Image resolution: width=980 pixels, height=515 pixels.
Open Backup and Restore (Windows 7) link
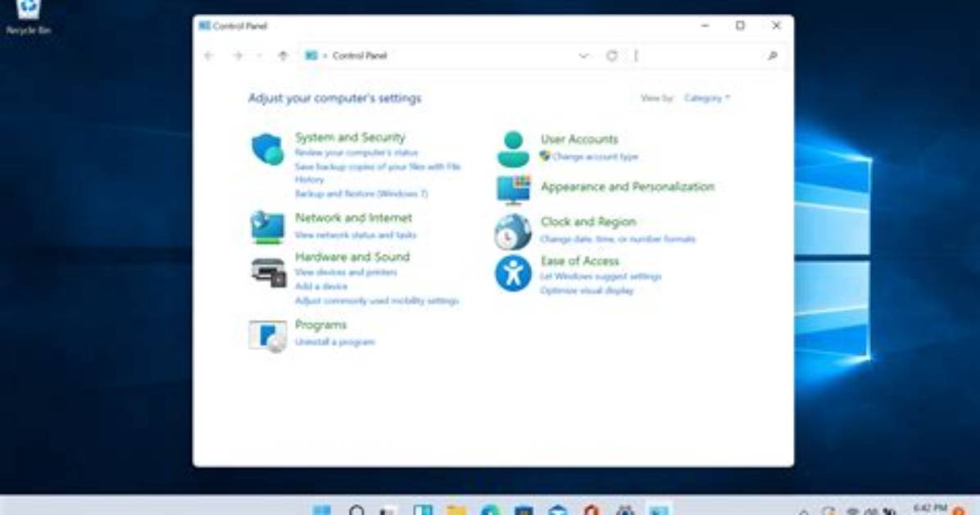(x=361, y=194)
